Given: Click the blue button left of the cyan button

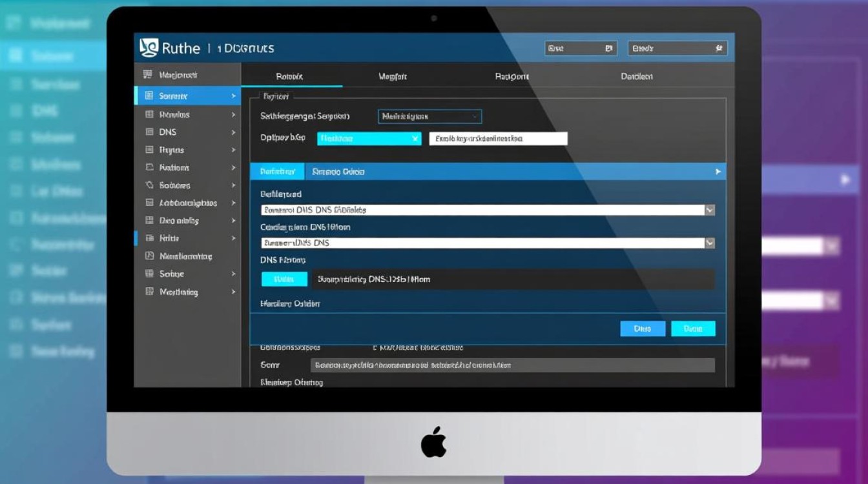Looking at the screenshot, I should [643, 328].
